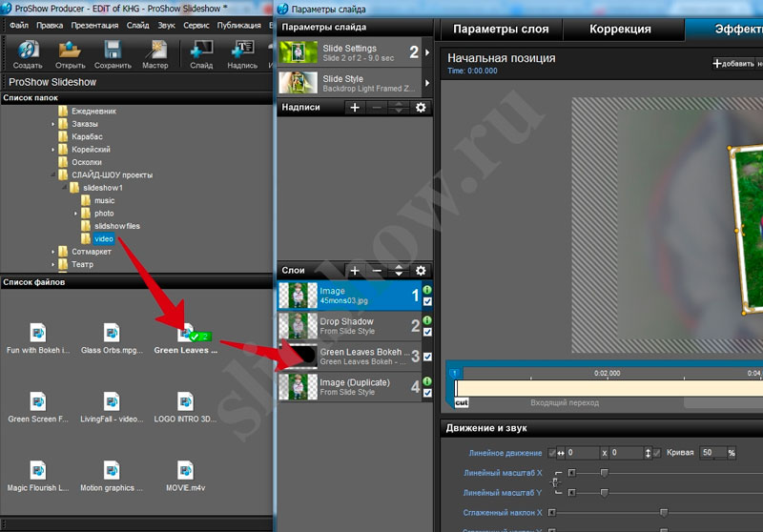Open the Презентация menu
Screen dimensions: 763x532
(94, 26)
